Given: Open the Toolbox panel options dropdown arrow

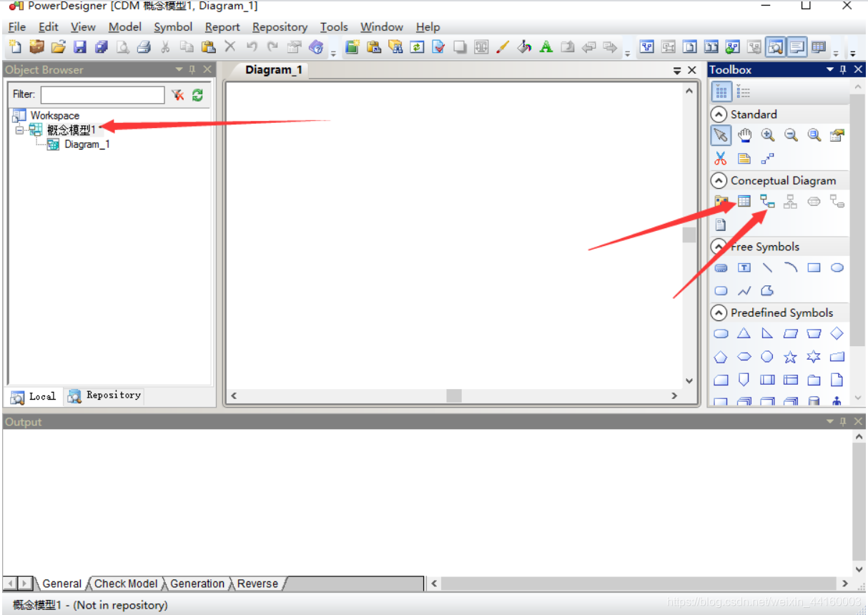Looking at the screenshot, I should tap(830, 69).
